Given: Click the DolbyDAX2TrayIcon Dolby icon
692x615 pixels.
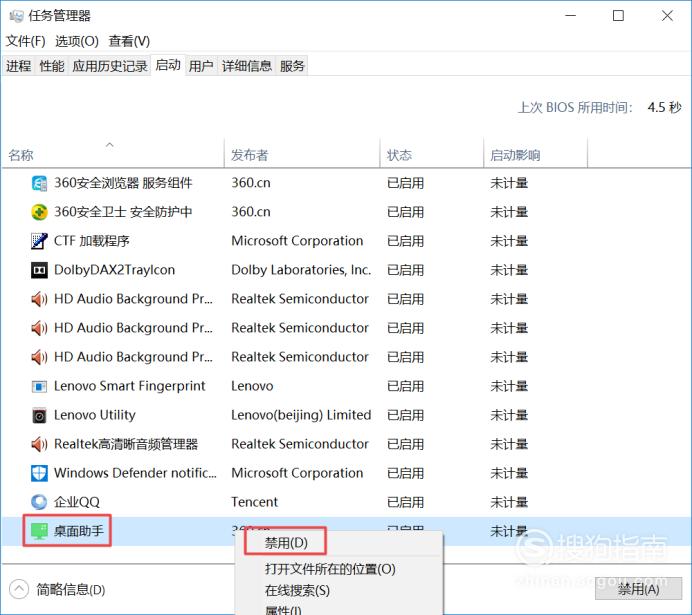Looking at the screenshot, I should point(39,270).
